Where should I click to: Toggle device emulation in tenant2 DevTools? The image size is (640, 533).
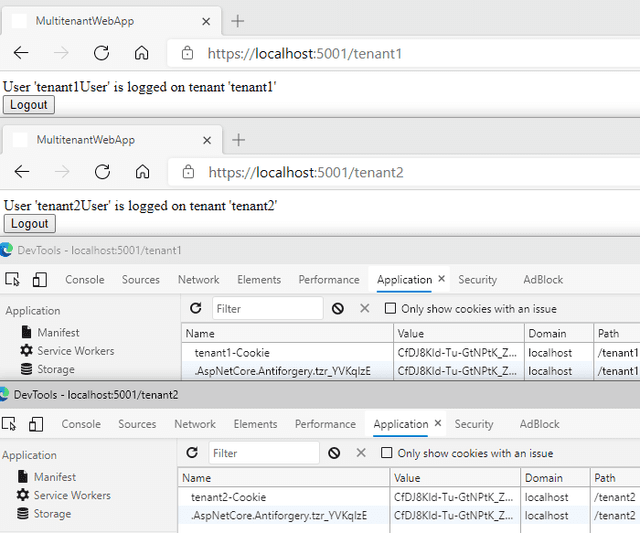tap(36, 424)
